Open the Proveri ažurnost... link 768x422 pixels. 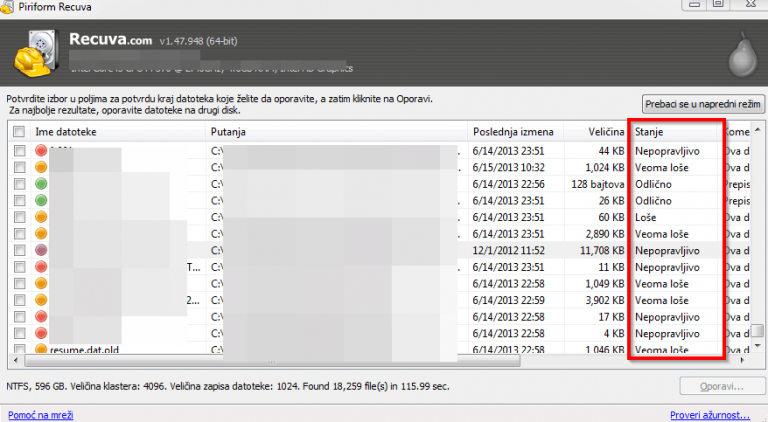click(x=710, y=415)
